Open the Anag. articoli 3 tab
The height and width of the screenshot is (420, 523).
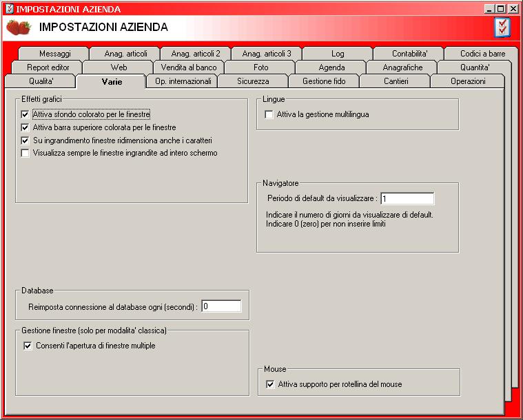[x=267, y=53]
